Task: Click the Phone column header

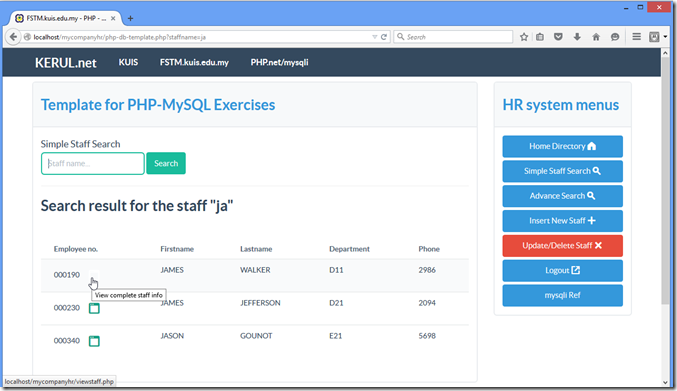Action: [x=429, y=249]
